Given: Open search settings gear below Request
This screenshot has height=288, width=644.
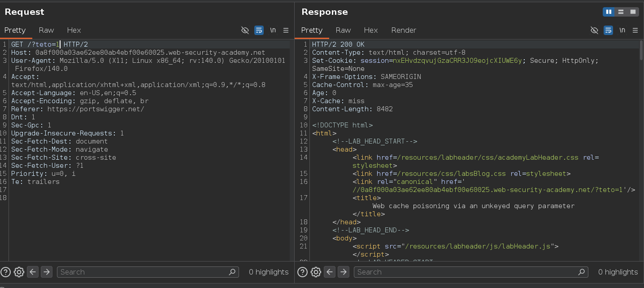Looking at the screenshot, I should 19,272.
